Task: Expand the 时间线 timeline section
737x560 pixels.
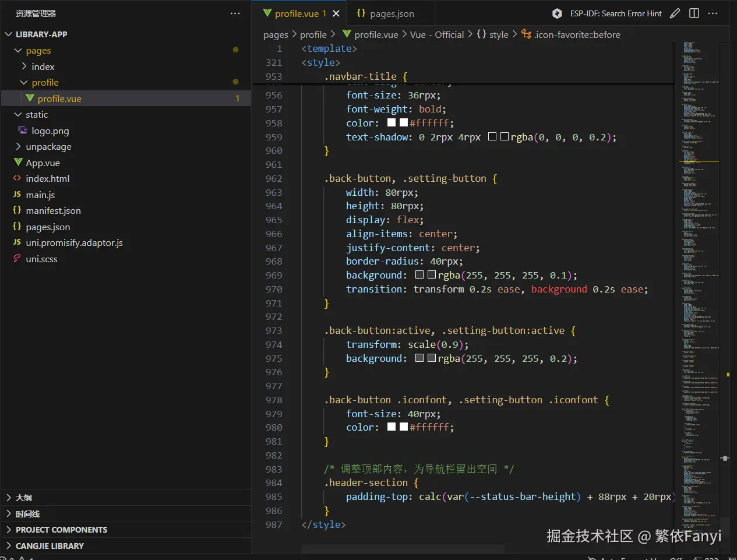Action: (126, 514)
